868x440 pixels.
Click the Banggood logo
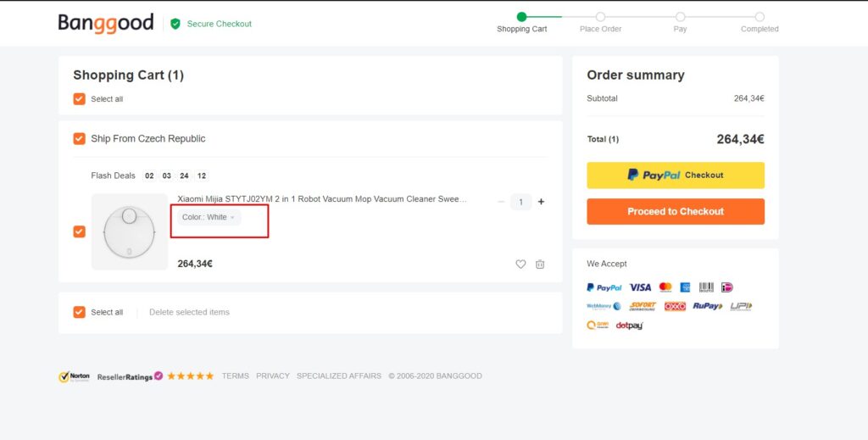(x=106, y=24)
